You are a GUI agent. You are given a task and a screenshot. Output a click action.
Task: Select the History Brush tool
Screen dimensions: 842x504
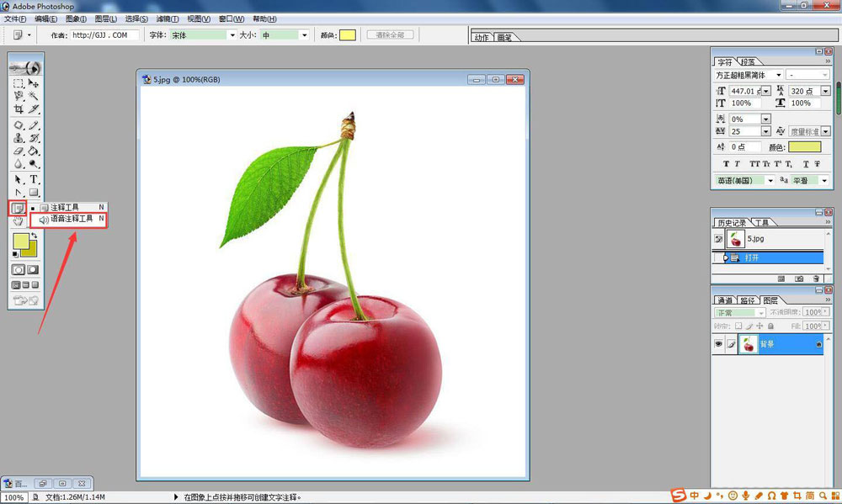[34, 138]
